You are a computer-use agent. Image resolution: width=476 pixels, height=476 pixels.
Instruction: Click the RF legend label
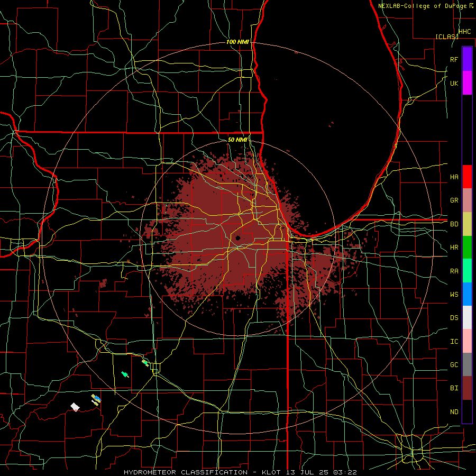click(x=454, y=59)
